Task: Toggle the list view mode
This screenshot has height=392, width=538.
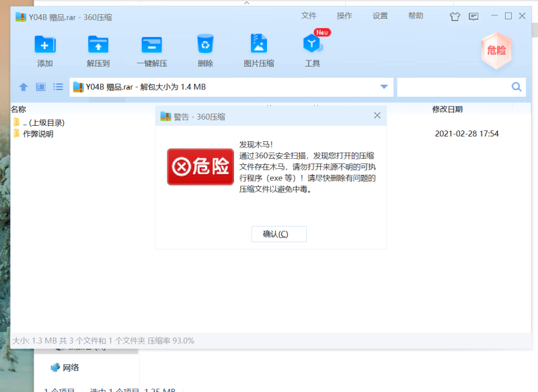Action: [58, 87]
